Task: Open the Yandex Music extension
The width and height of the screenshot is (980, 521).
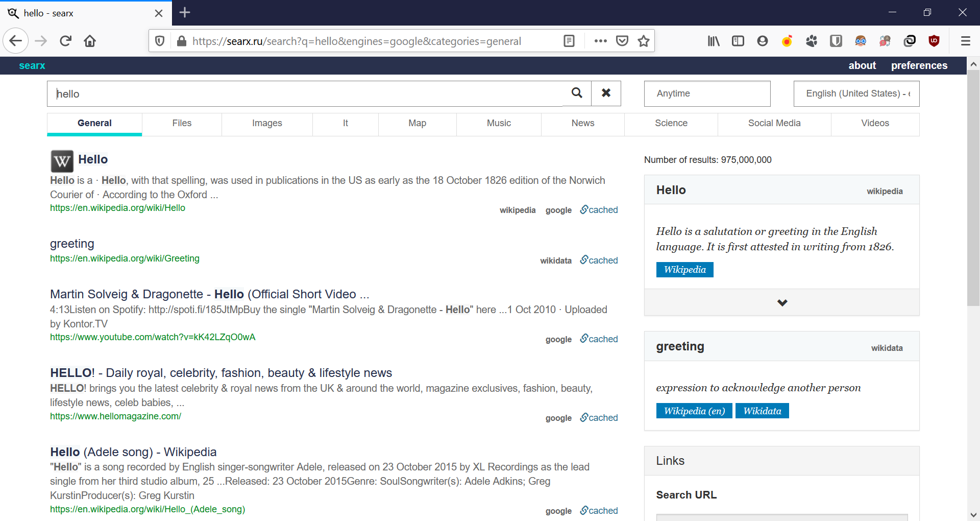Action: click(x=787, y=41)
